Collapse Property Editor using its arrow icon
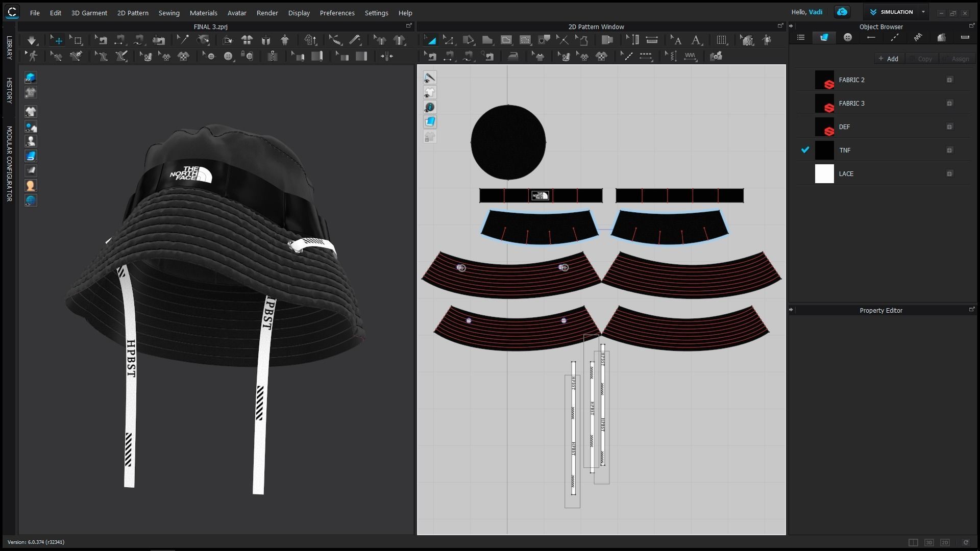The height and width of the screenshot is (551, 980). (791, 310)
